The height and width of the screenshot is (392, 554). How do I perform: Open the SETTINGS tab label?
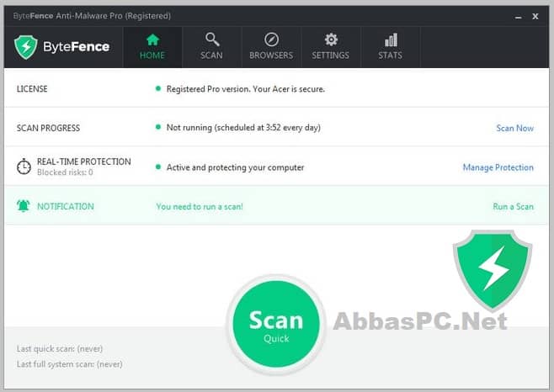click(331, 56)
